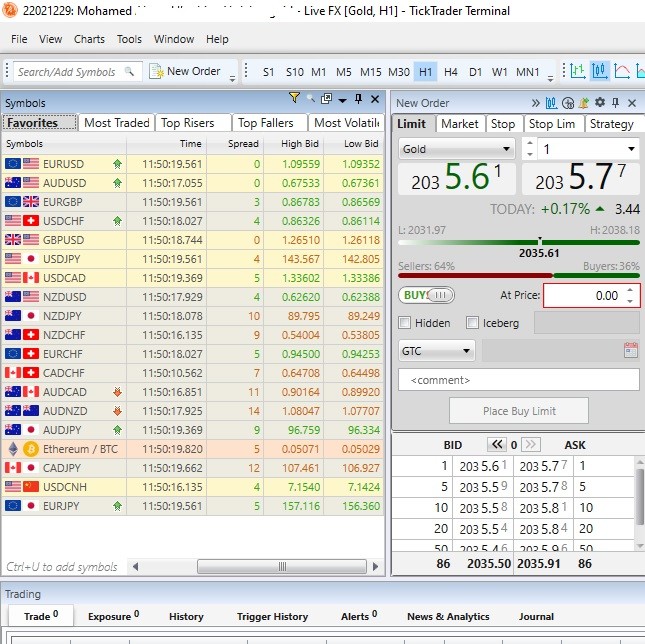Close the New Order panel
Screen dimensions: 645x644
632,103
